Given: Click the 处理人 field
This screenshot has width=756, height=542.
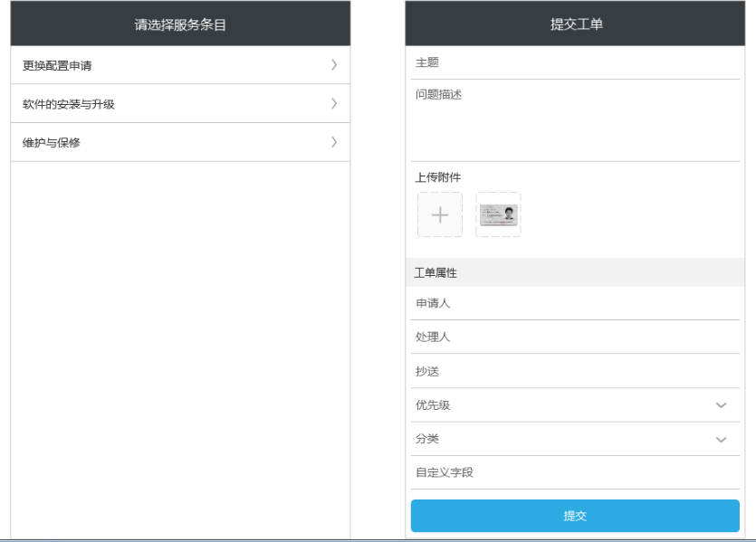Looking at the screenshot, I should 575,337.
